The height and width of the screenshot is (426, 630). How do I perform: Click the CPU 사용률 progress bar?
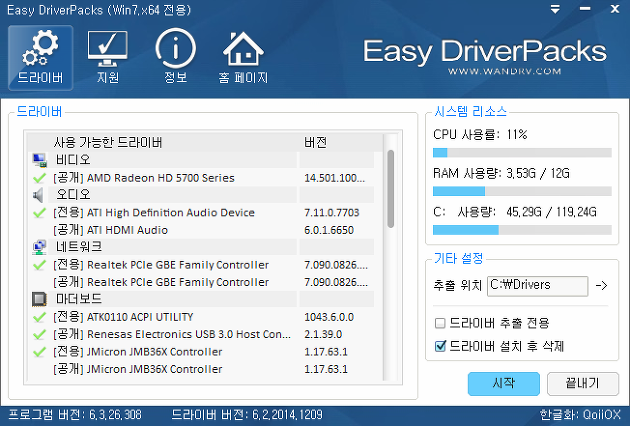coord(522,153)
